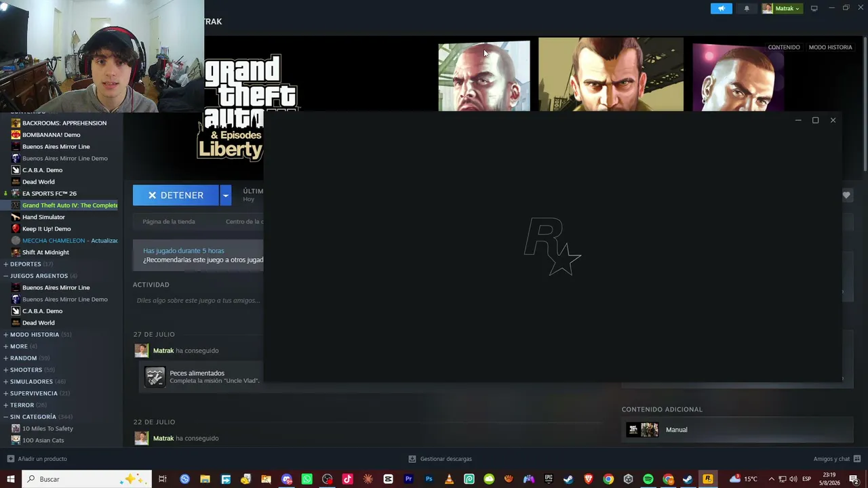
Task: Open Epic Games Launcher from taskbar
Action: pos(549,479)
